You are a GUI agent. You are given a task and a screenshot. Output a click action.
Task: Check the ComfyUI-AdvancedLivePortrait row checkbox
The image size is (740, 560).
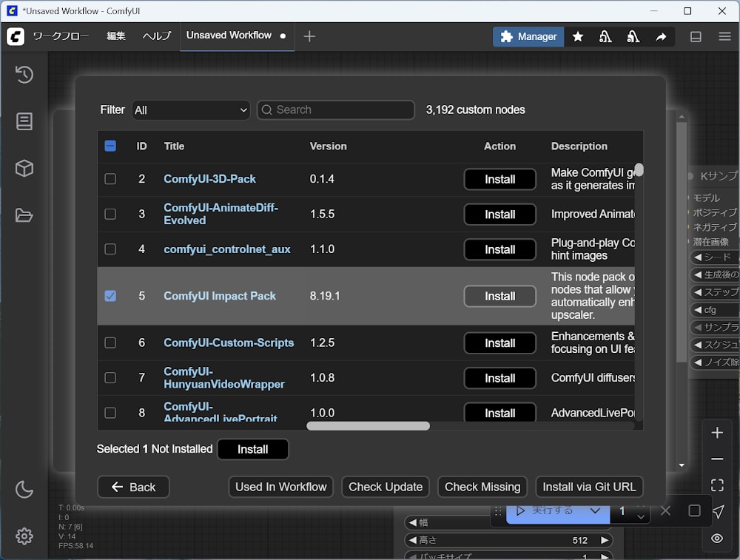pos(110,413)
